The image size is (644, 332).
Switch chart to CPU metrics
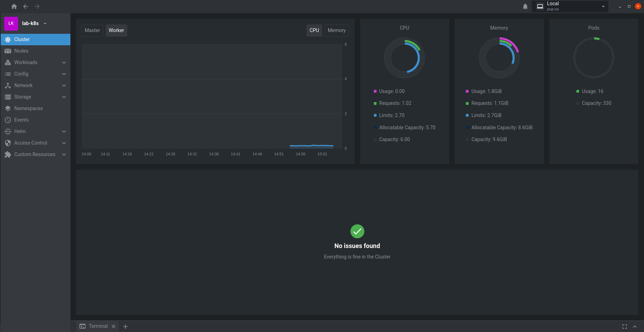(x=314, y=30)
